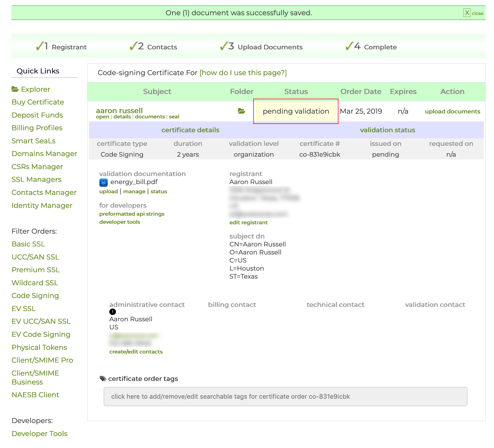
Task: Switch to the validation status tab
Action: tap(387, 130)
